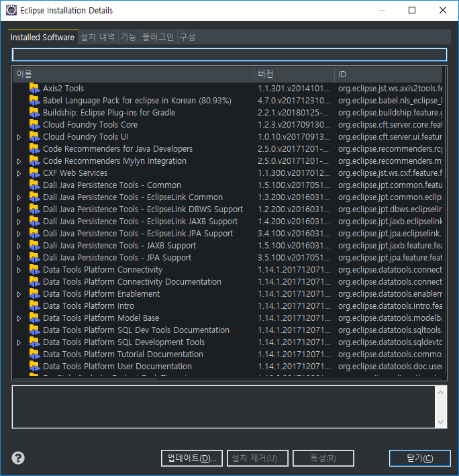Open the 구성 tab
The height and width of the screenshot is (476, 459).
(187, 38)
